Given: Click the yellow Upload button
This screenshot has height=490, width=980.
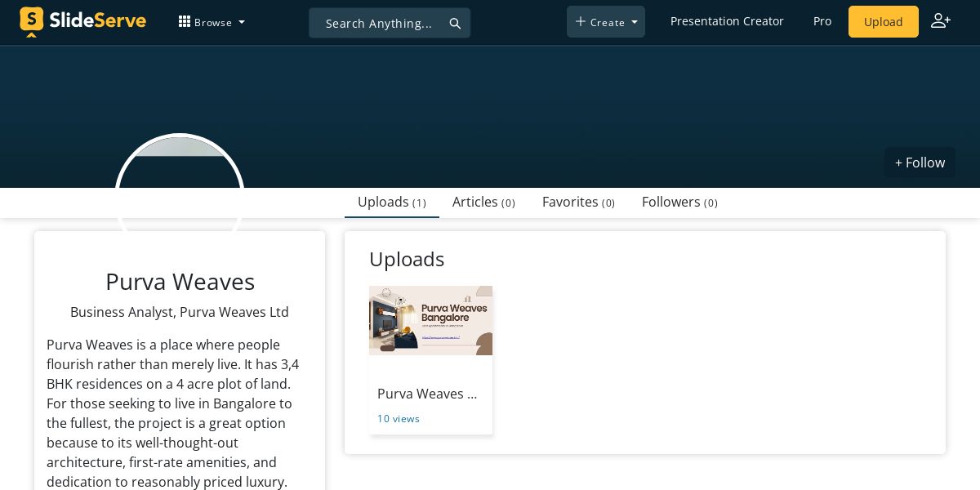Looking at the screenshot, I should click(x=884, y=22).
